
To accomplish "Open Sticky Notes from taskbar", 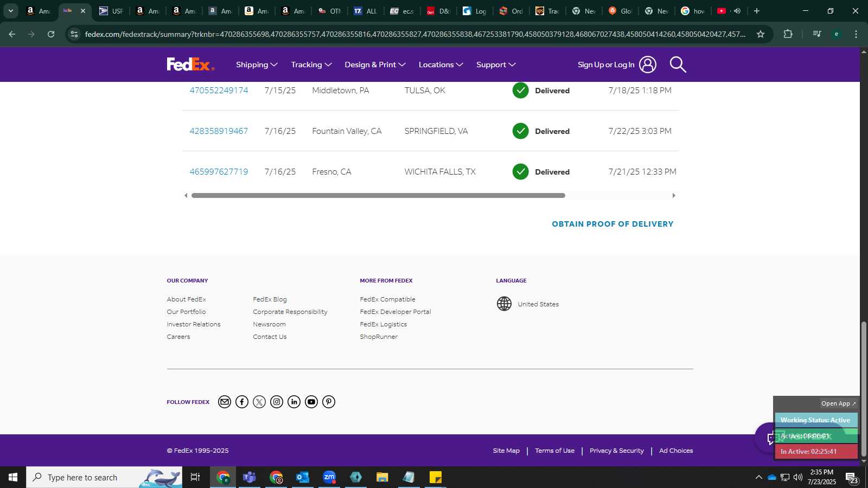I will point(436,477).
